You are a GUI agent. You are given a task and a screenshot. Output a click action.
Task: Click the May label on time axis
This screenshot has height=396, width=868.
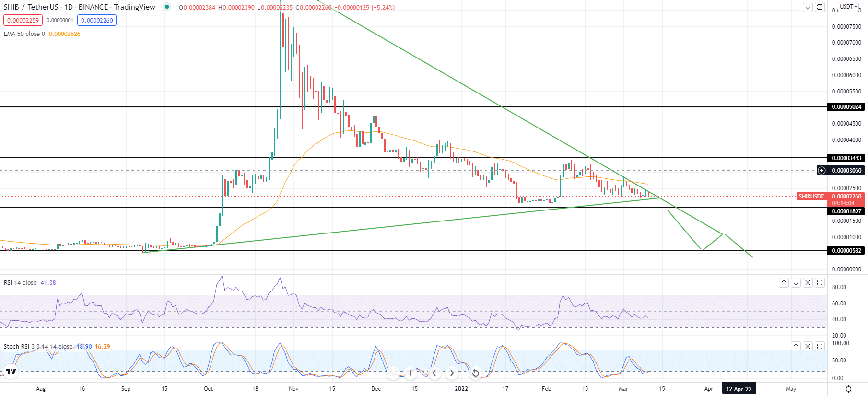[x=791, y=389]
